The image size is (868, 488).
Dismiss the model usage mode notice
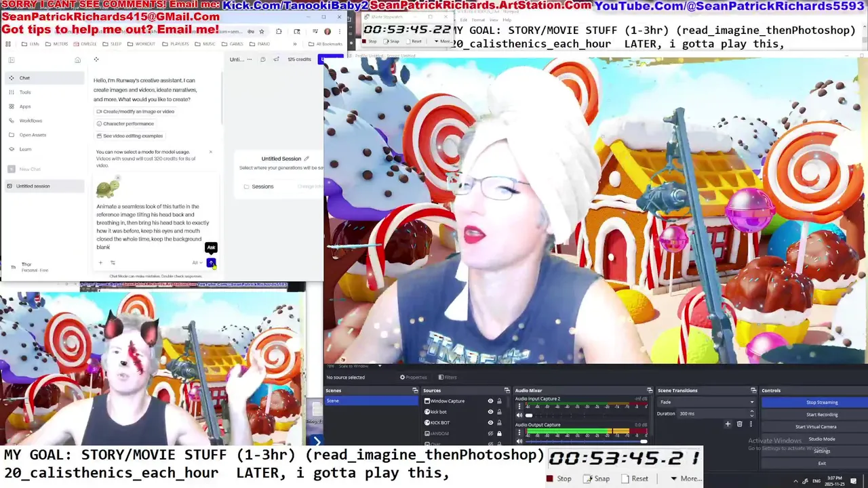pyautogui.click(x=210, y=152)
